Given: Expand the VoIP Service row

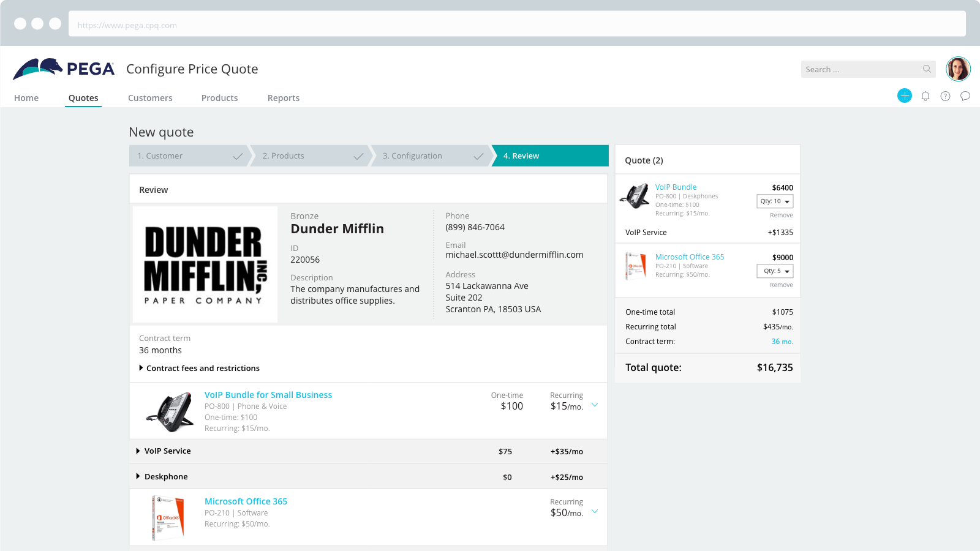Looking at the screenshot, I should [x=138, y=451].
